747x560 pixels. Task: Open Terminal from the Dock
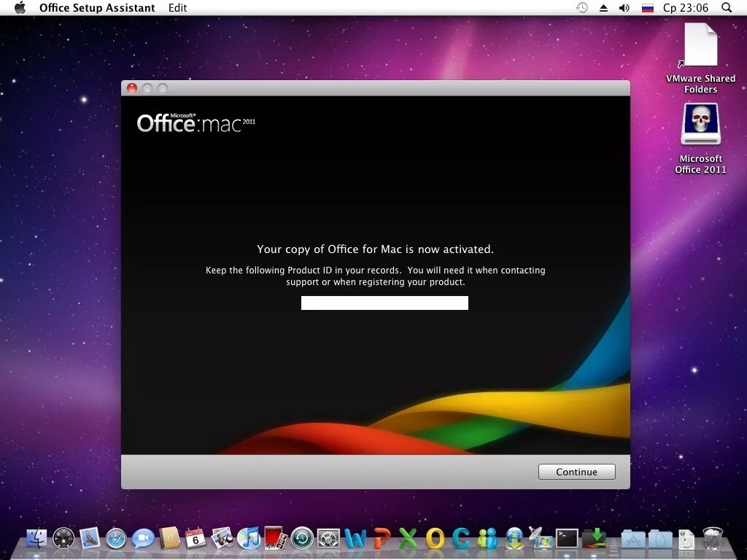click(567, 539)
